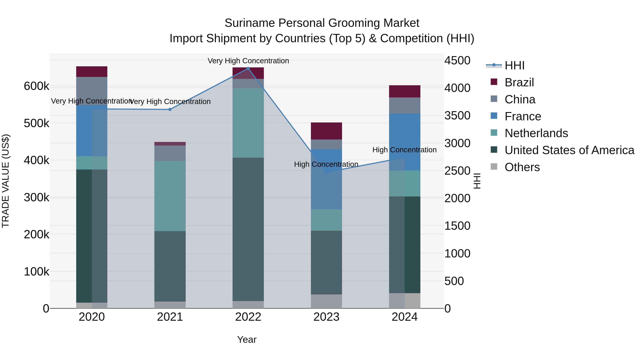Screen dimensions: 644x362
Task: Click the China slate-gray legend swatch
Action: (494, 99)
